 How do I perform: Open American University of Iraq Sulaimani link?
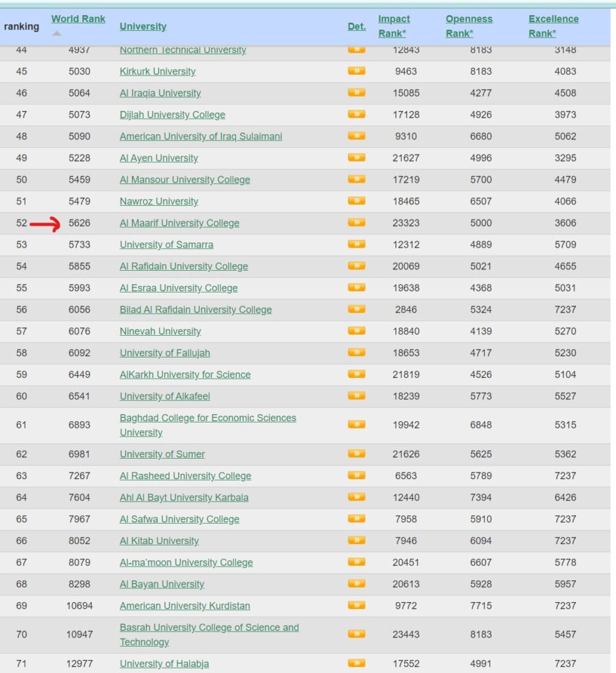pyautogui.click(x=201, y=137)
